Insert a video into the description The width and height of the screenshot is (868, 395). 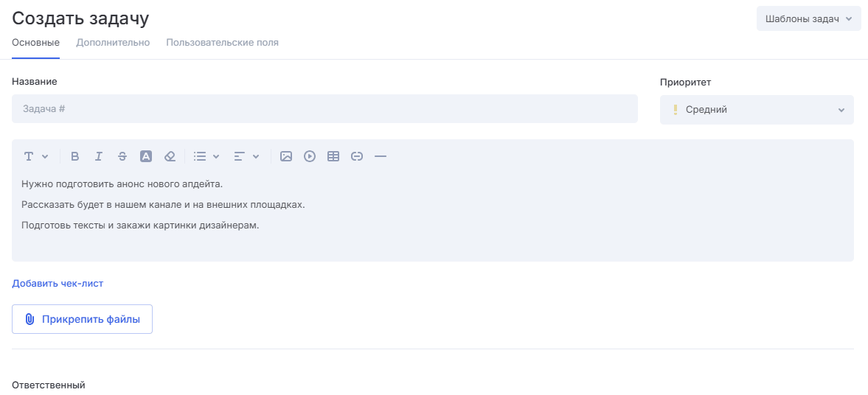[310, 156]
